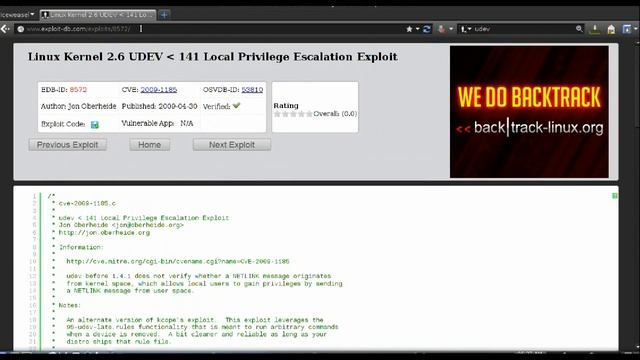This screenshot has height=360, width=640.
Task: Click the cve-2009-1185.c line in the code
Action: (x=87, y=203)
